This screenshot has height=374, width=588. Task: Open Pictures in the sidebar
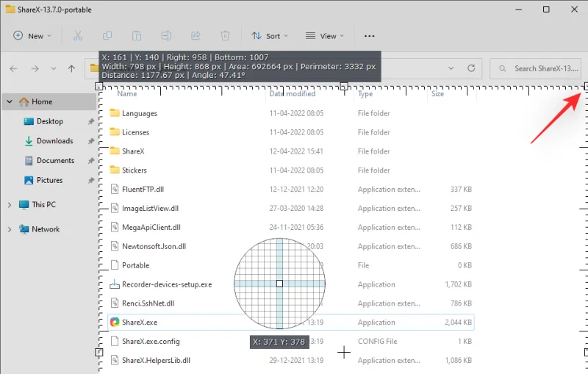click(49, 180)
